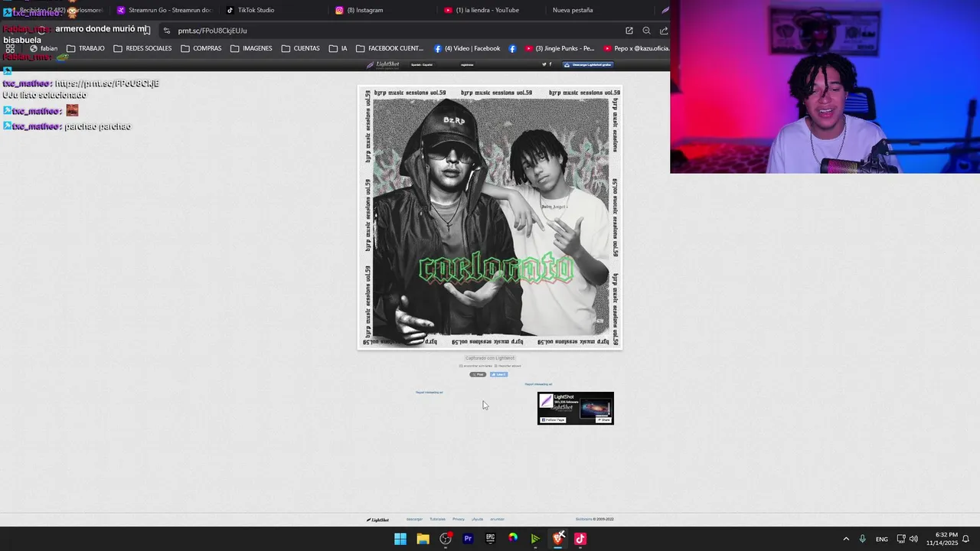Click the X Post share button

click(478, 374)
